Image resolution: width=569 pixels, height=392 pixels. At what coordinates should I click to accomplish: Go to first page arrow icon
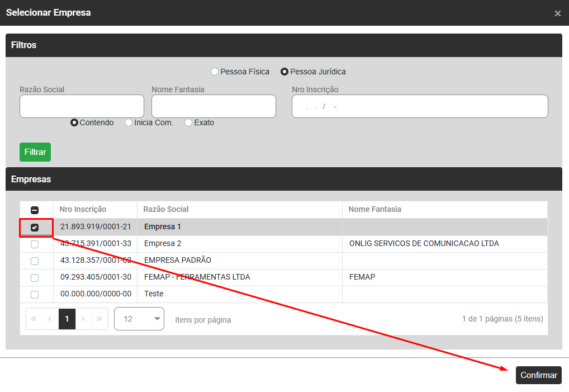pyautogui.click(x=34, y=319)
